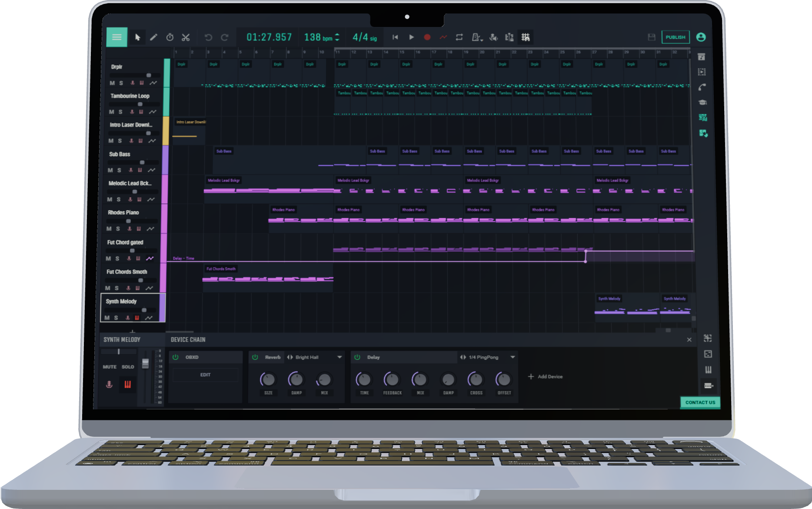This screenshot has width=812, height=509.
Task: Open the main hamburger menu
Action: [x=117, y=37]
